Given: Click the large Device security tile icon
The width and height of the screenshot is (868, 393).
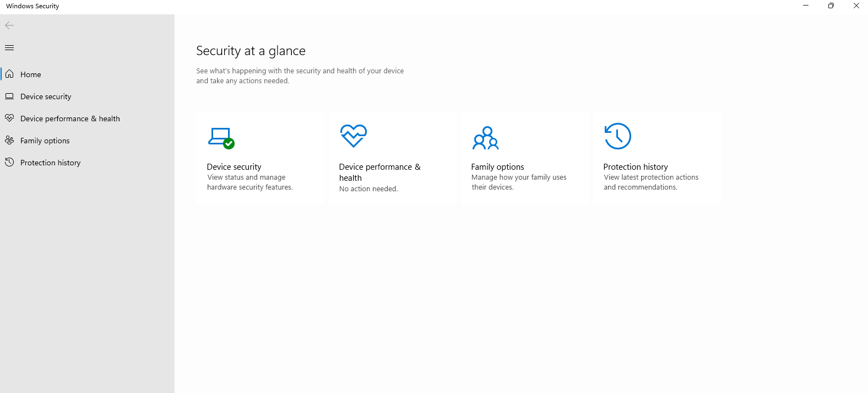Looking at the screenshot, I should pos(221,137).
